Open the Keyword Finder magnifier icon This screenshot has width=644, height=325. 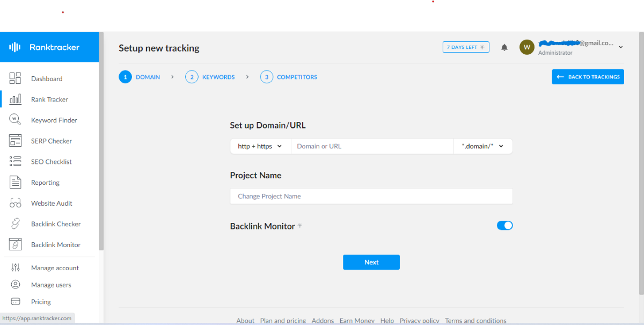15,120
